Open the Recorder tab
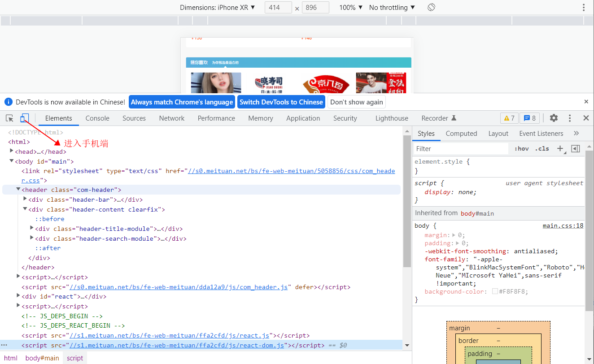Image resolution: width=594 pixels, height=364 pixels. point(439,118)
